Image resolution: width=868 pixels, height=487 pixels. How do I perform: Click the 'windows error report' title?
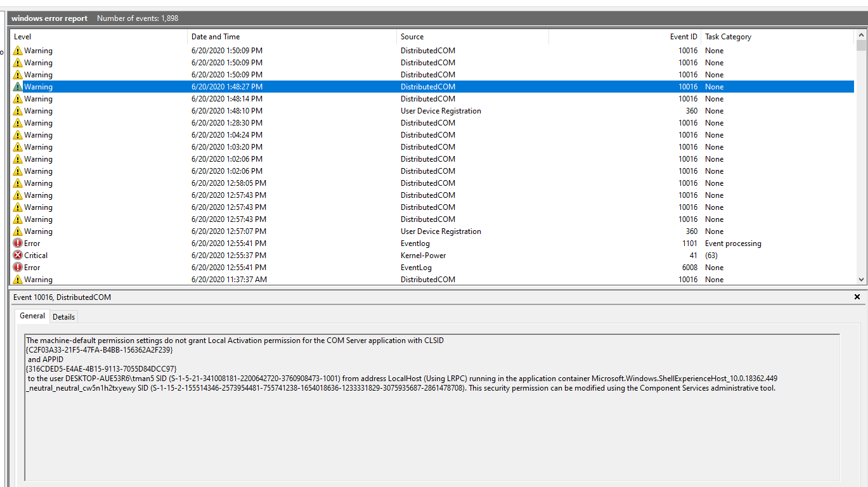(49, 18)
